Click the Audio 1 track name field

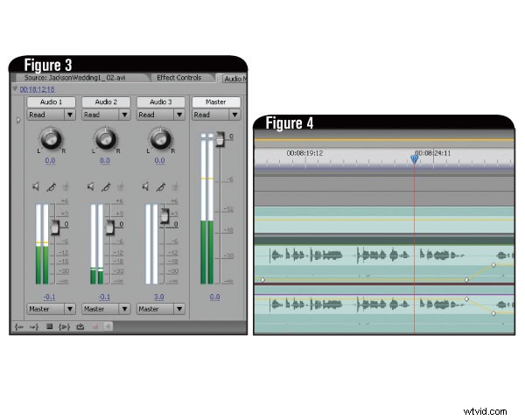point(51,101)
